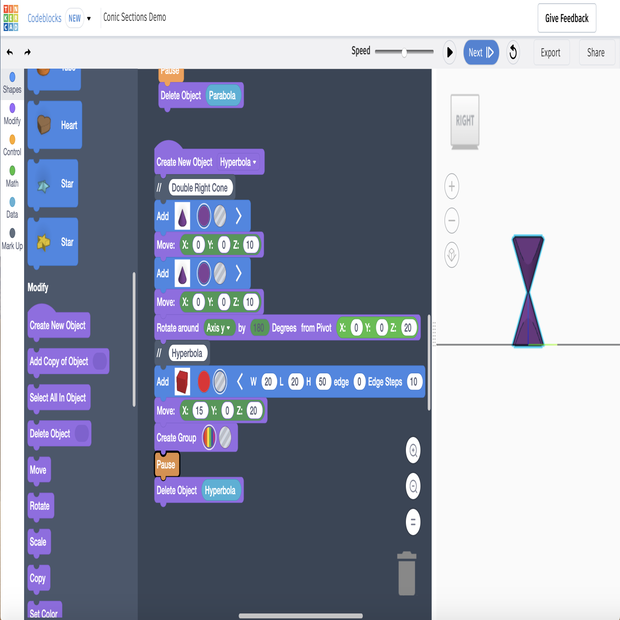Click the fit-to-screen equals icon in block workspace
Image resolution: width=620 pixels, height=620 pixels.
(x=413, y=521)
